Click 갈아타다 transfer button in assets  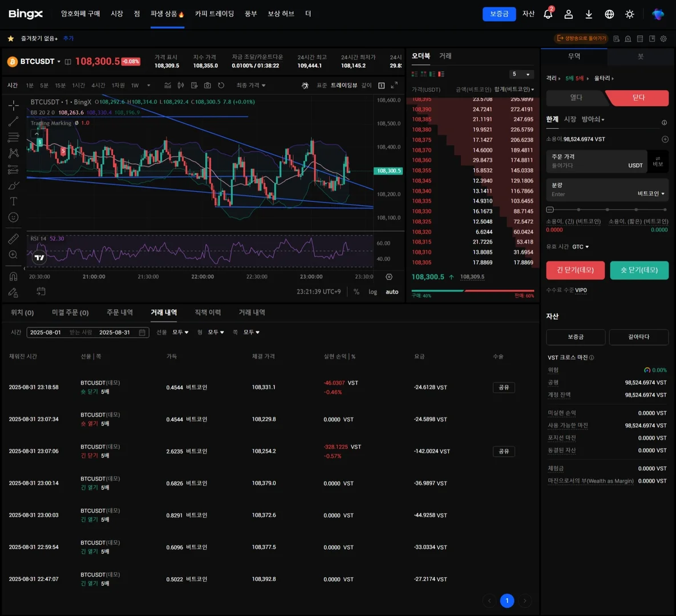(x=638, y=337)
